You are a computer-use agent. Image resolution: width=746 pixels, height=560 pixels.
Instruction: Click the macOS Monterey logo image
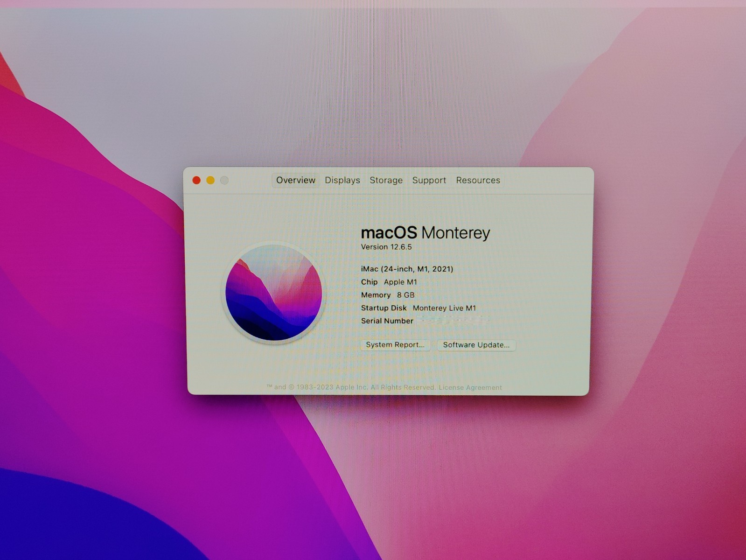pos(274,293)
